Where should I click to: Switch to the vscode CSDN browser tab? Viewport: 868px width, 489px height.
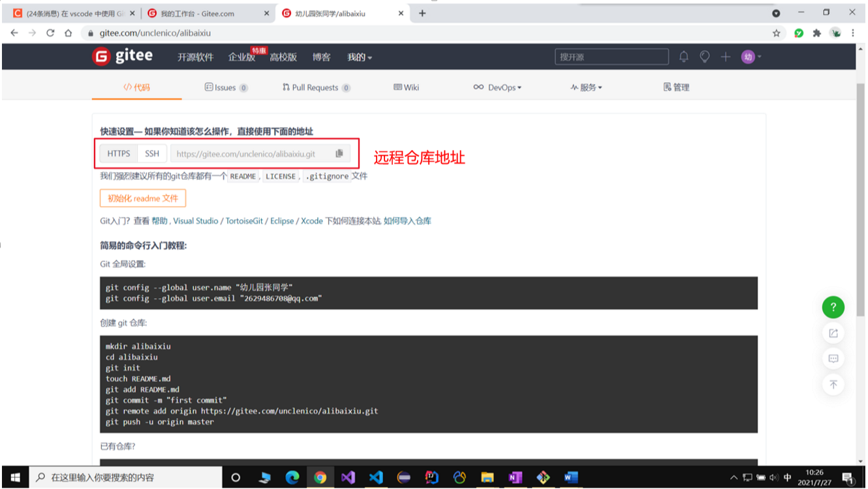pyautogui.click(x=74, y=13)
